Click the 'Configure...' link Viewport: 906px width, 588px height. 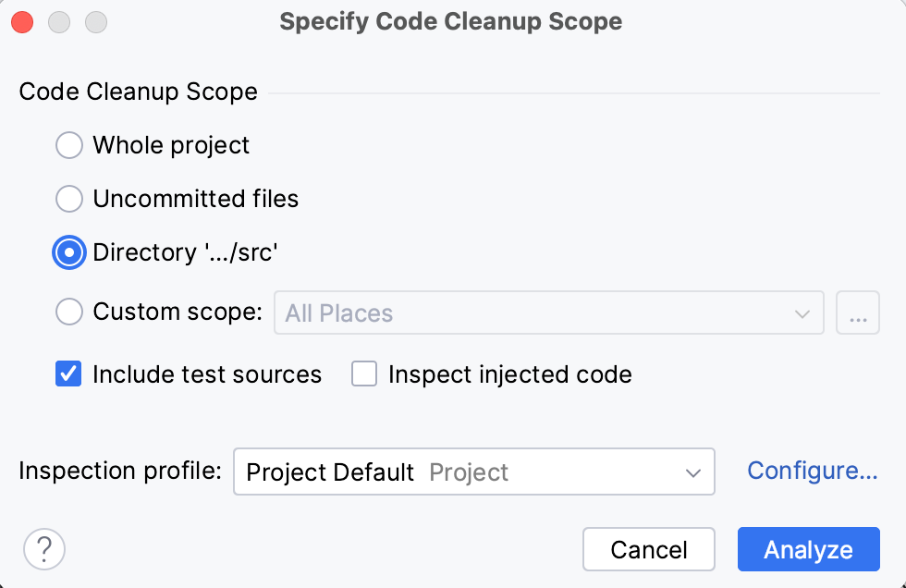[812, 471]
